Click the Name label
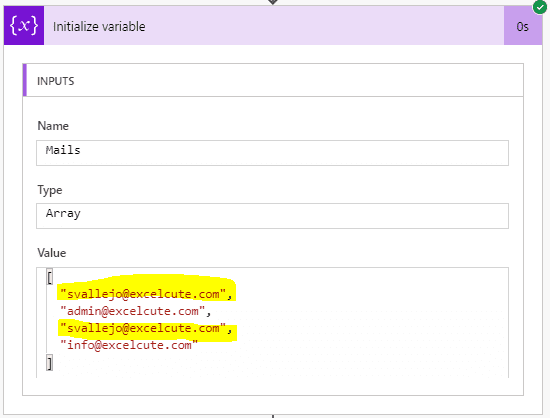This screenshot has height=418, width=550. pyautogui.click(x=53, y=126)
